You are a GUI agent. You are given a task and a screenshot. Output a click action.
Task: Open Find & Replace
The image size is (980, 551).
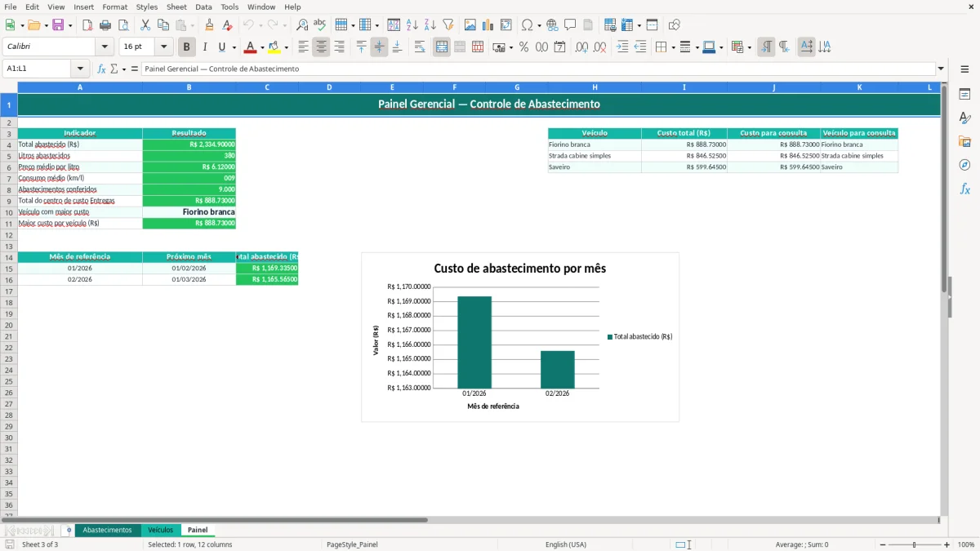click(302, 25)
